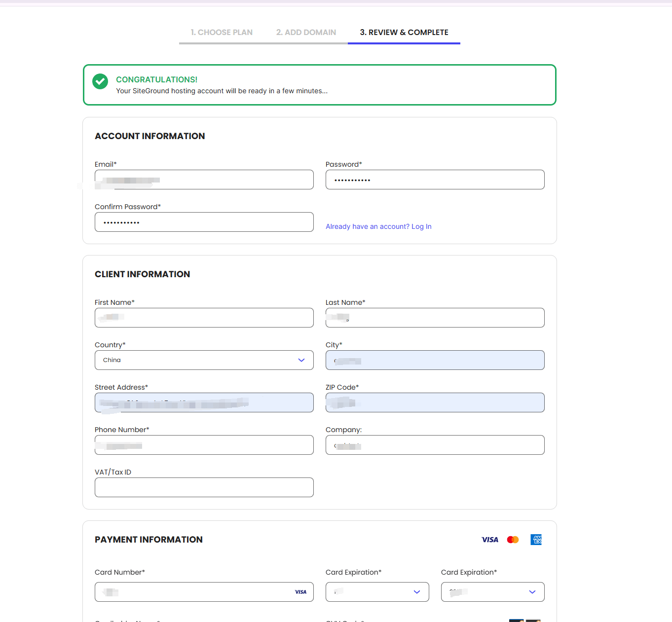Focus the ZIP Code input field
Image resolution: width=672 pixels, height=622 pixels.
pos(435,402)
